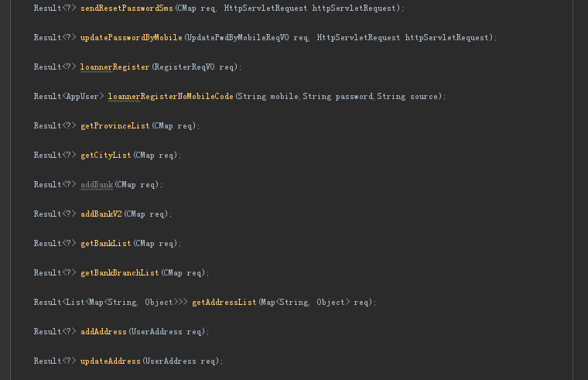Screen dimensions: 588x380
Task: Click UserAddress type in addAddress signature
Action: (157, 331)
